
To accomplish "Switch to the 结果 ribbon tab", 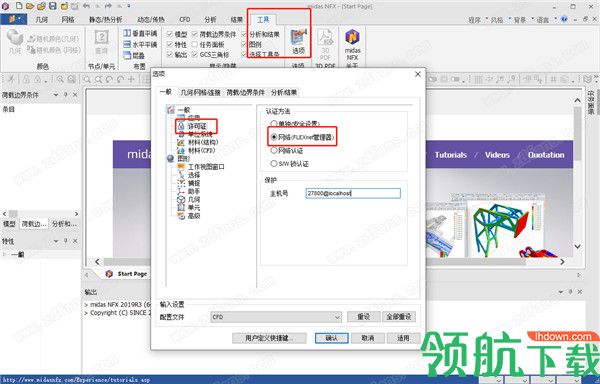I will coord(237,20).
